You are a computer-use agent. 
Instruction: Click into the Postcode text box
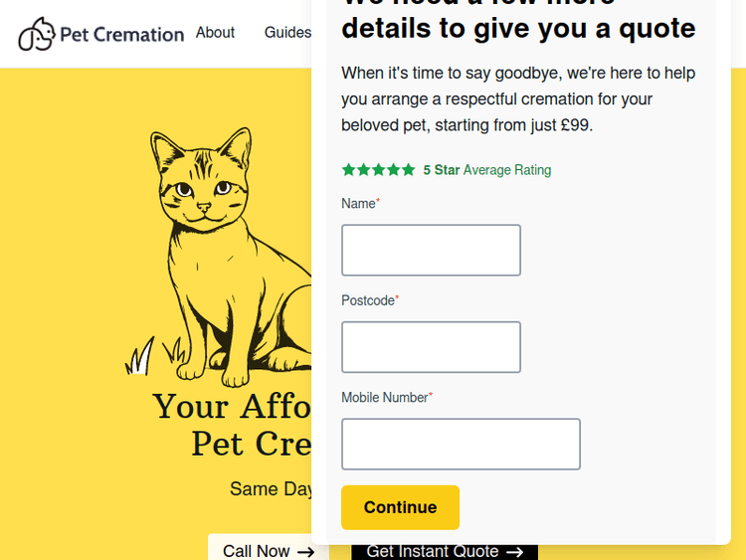tap(431, 347)
